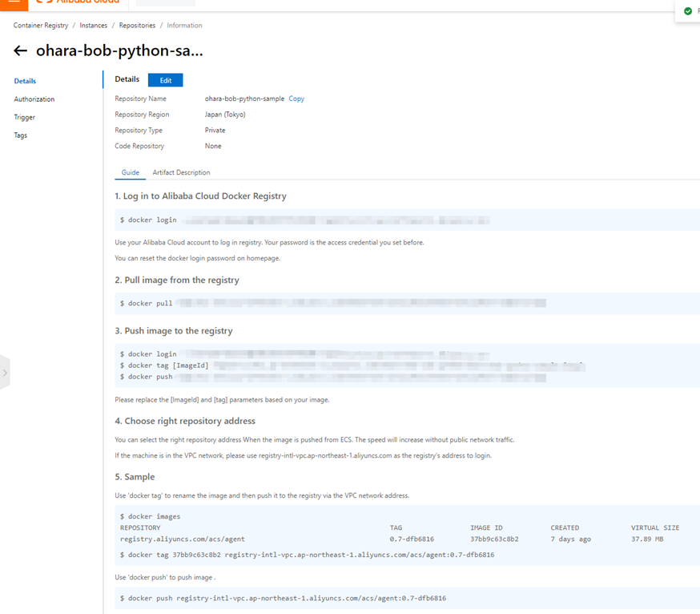Select Trigger in the sidebar
700x614 pixels.
pos(25,117)
